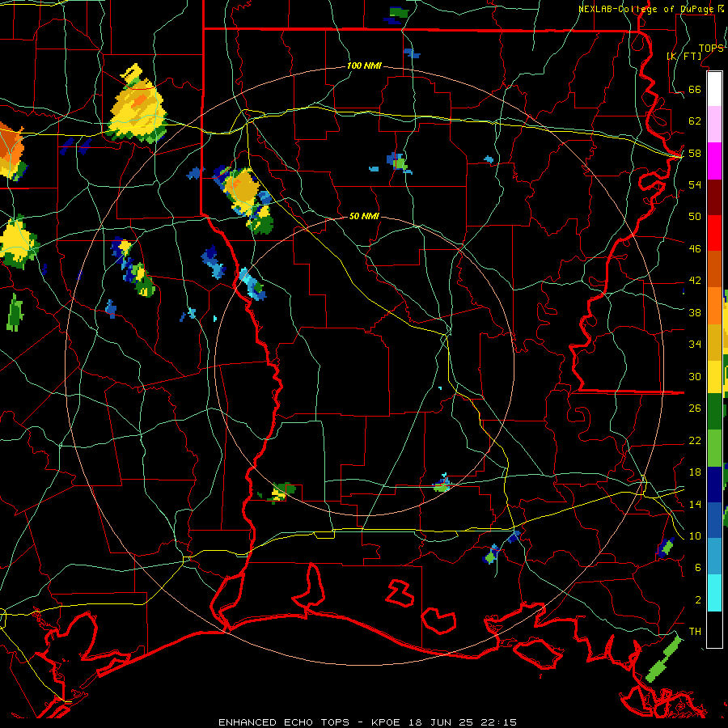728x728 pixels.
Task: Click the ENHANCED ECHO TOPS caption text
Action: click(284, 722)
